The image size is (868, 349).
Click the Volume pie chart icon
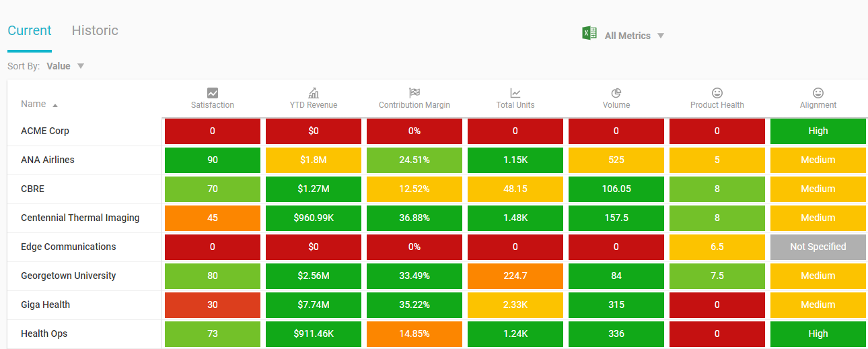(616, 93)
